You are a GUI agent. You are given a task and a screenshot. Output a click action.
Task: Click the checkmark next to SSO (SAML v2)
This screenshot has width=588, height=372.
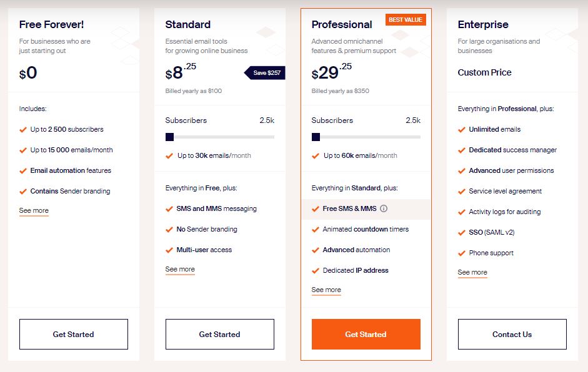pos(461,233)
